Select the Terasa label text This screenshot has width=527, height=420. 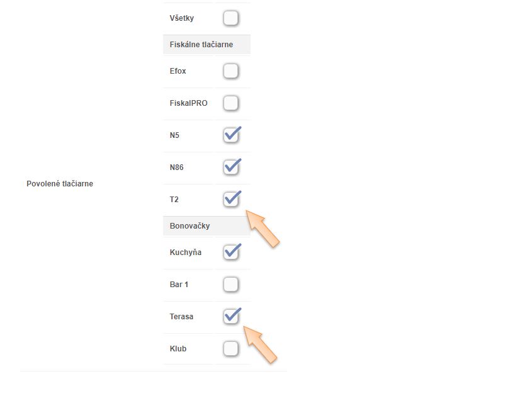click(x=181, y=317)
